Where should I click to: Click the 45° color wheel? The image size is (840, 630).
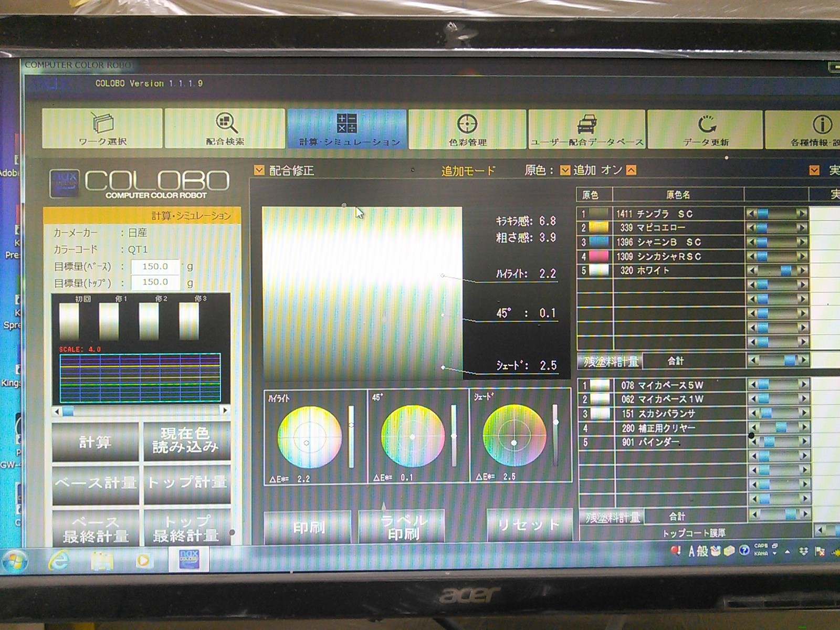(413, 436)
